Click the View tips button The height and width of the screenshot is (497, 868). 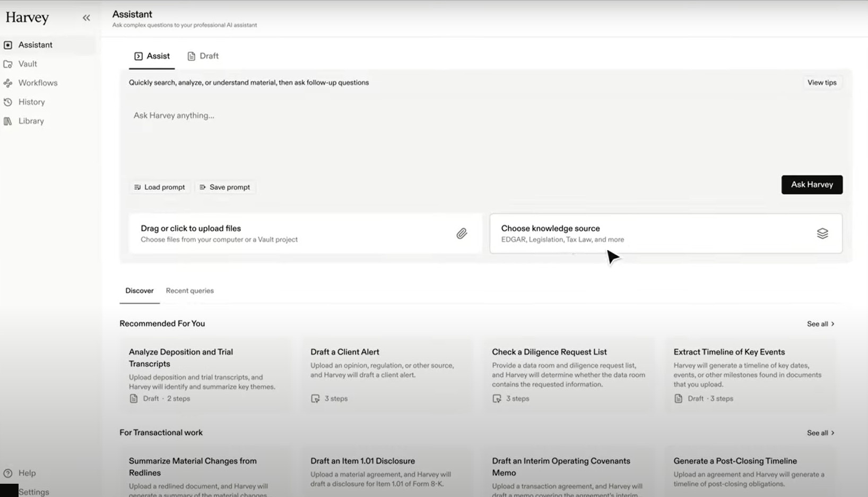822,83
